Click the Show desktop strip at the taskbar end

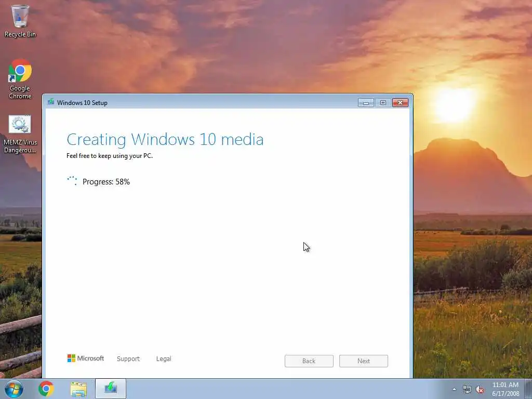click(x=528, y=389)
